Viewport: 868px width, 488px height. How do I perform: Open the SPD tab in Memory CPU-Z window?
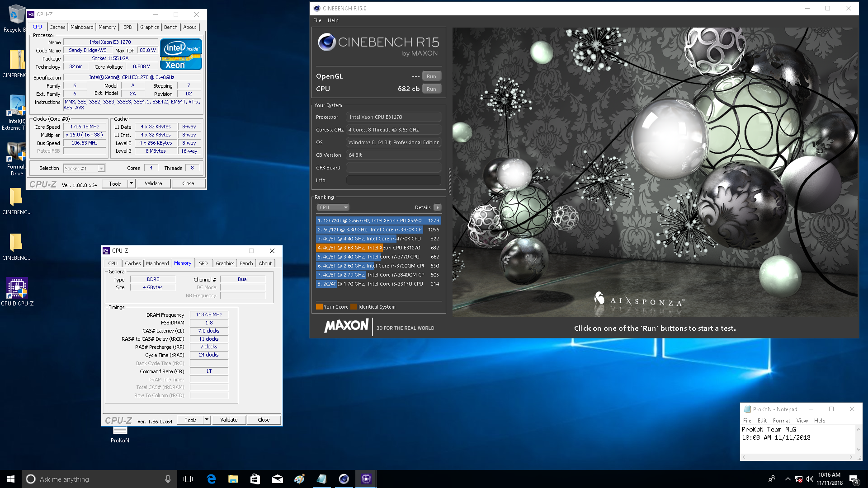203,263
